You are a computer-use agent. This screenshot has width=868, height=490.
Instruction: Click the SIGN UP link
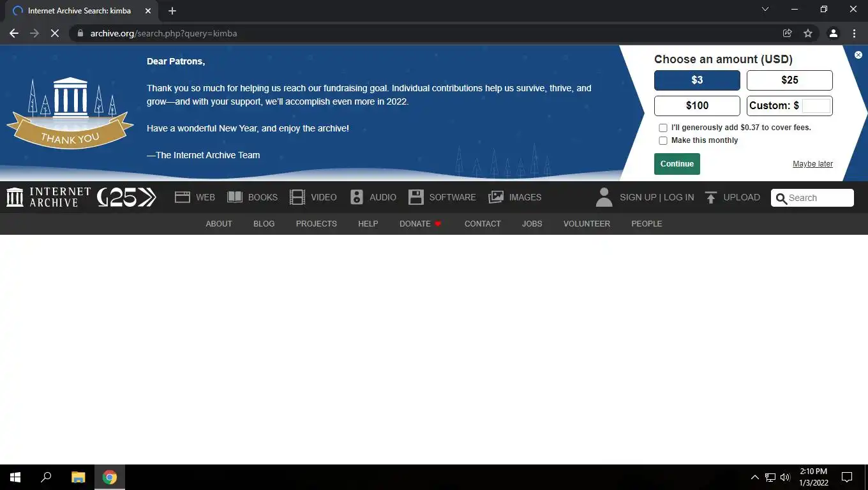tap(638, 197)
